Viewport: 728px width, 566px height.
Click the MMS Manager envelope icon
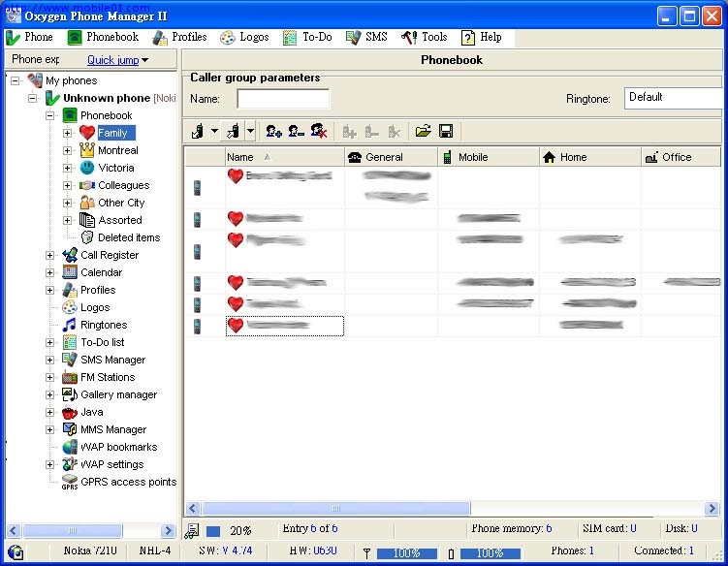(x=69, y=429)
